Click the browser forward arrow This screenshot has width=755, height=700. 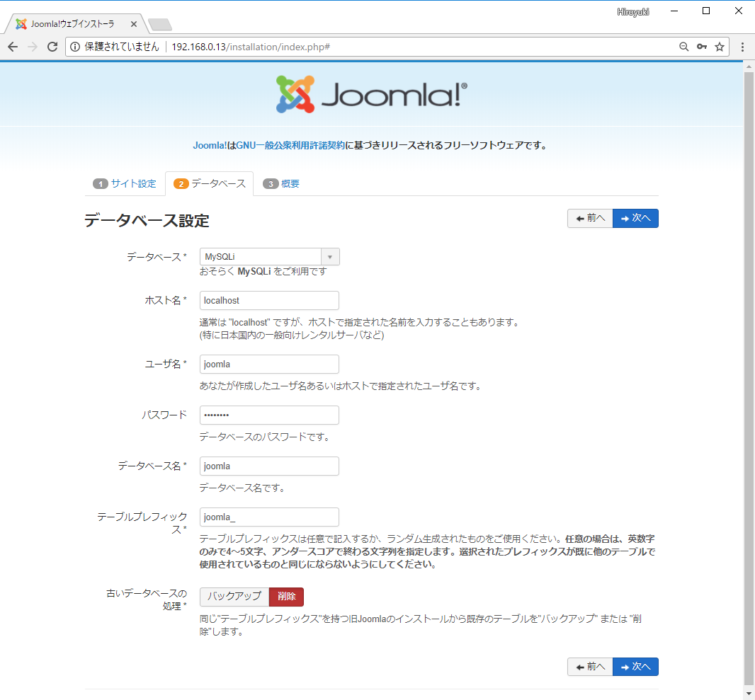[33, 47]
